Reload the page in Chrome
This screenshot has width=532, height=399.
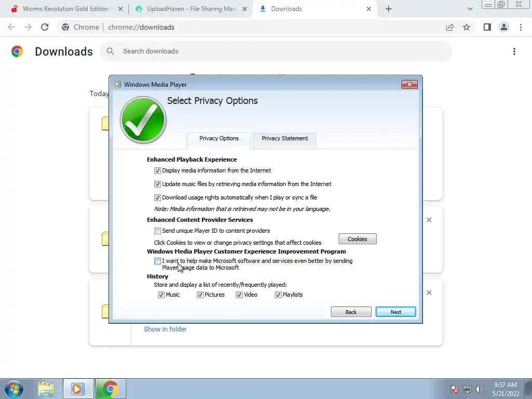click(x=45, y=27)
